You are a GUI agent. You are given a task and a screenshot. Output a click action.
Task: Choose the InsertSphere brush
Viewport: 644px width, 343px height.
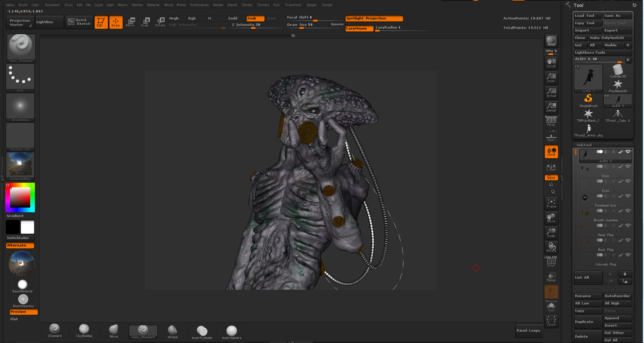click(x=232, y=333)
